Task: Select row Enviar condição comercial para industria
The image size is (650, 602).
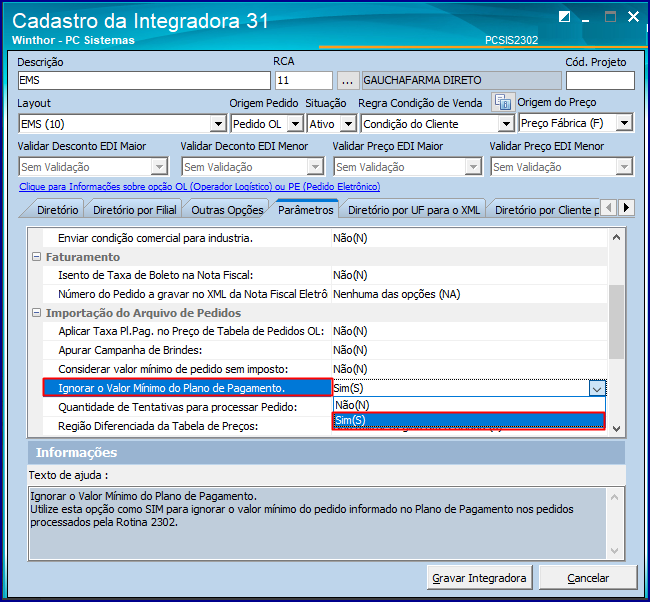Action: point(325,238)
